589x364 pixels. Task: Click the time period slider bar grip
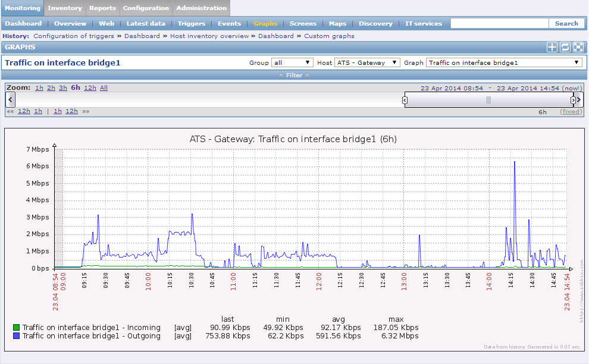(488, 100)
